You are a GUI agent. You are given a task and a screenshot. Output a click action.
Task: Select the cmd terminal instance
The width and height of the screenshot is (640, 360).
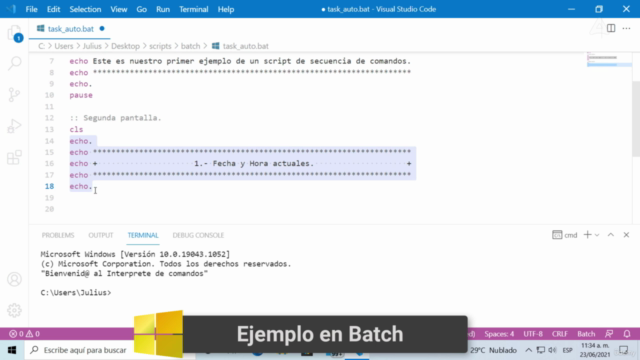[565, 235]
